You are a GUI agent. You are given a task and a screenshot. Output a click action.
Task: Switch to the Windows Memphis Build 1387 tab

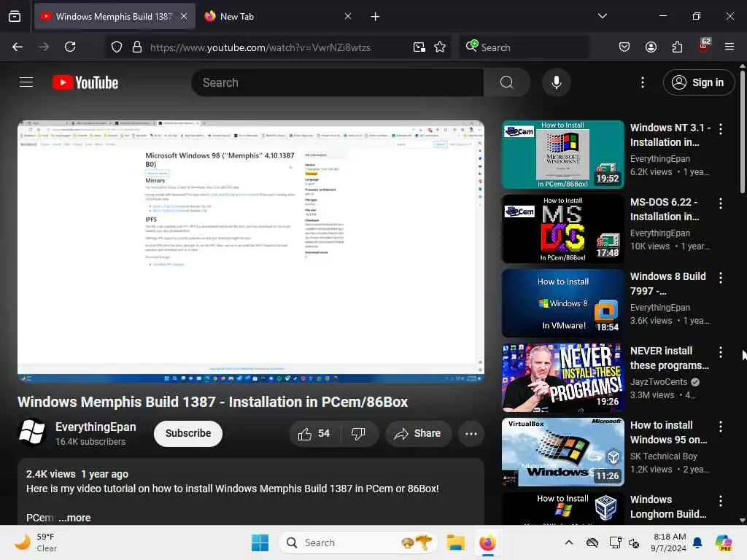click(115, 16)
